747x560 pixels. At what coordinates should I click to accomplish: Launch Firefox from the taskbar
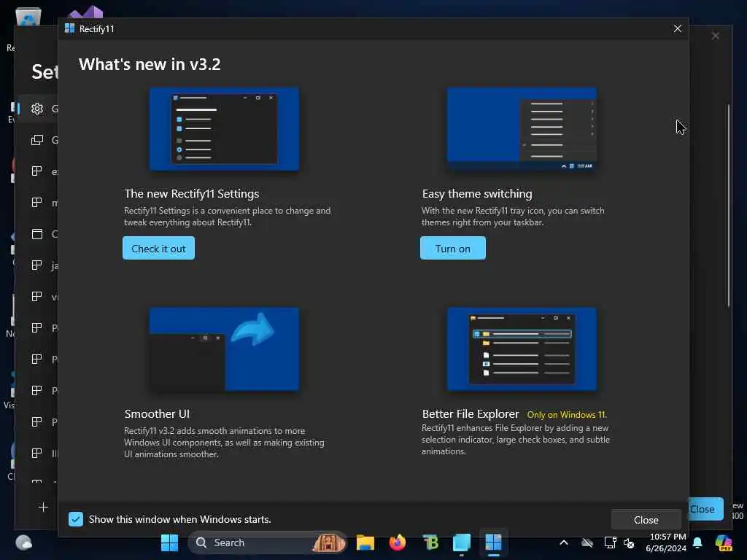click(x=398, y=542)
